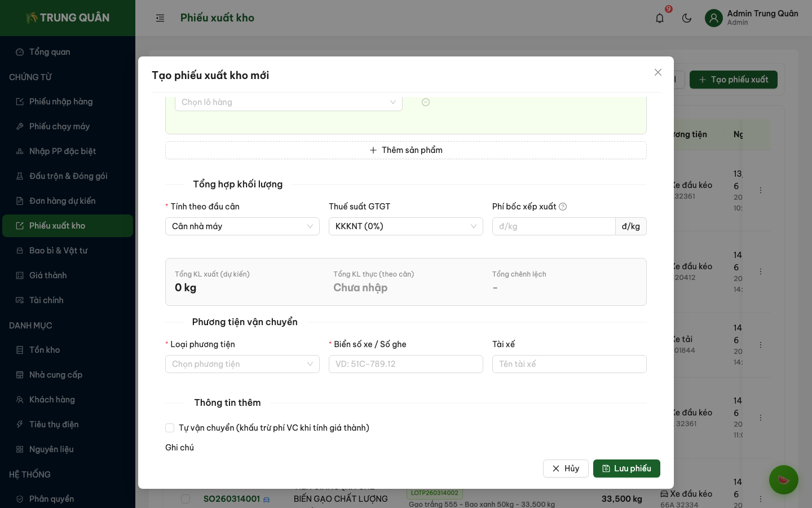Open the notifications bell icon
812x508 pixels.
tap(660, 18)
